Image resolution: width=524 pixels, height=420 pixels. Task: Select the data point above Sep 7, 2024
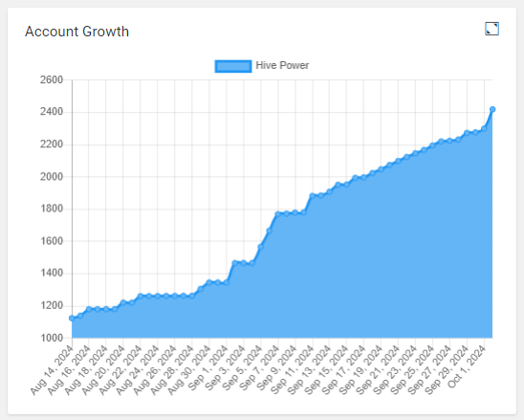(x=277, y=214)
